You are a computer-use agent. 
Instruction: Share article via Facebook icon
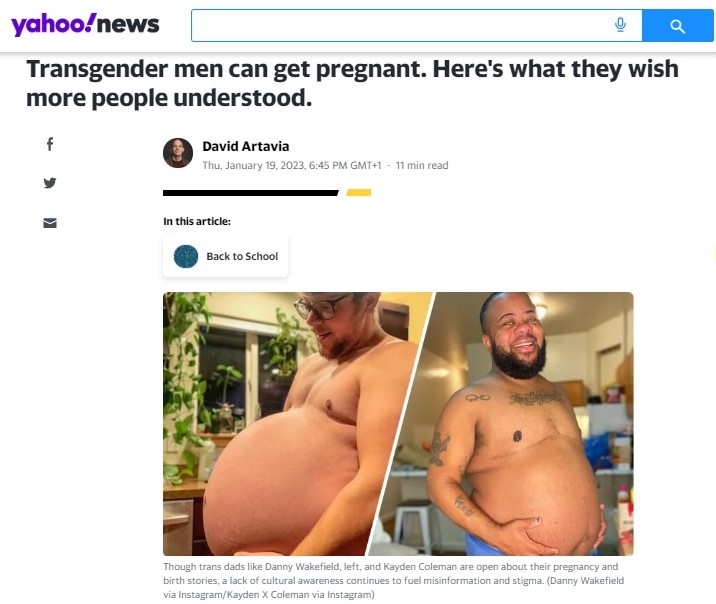pyautogui.click(x=50, y=144)
